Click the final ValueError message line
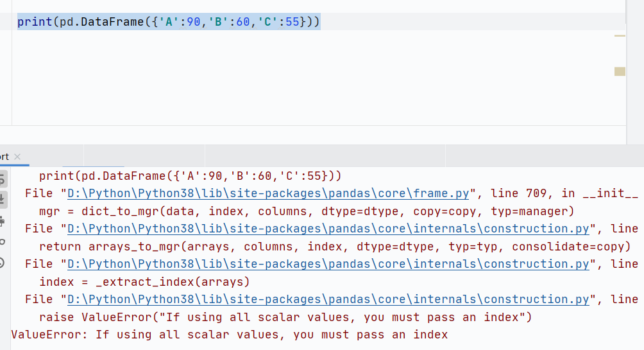The width and height of the screenshot is (644, 350). click(x=229, y=335)
